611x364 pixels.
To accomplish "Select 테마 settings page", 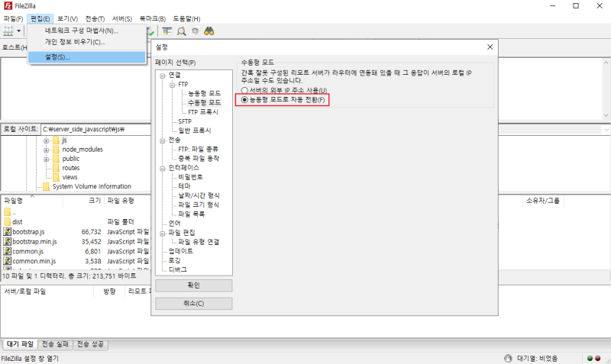I will 184,186.
